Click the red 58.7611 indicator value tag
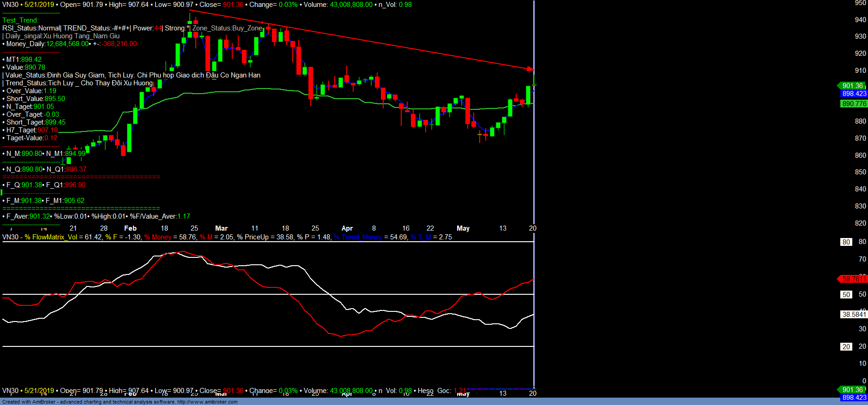 pos(853,279)
